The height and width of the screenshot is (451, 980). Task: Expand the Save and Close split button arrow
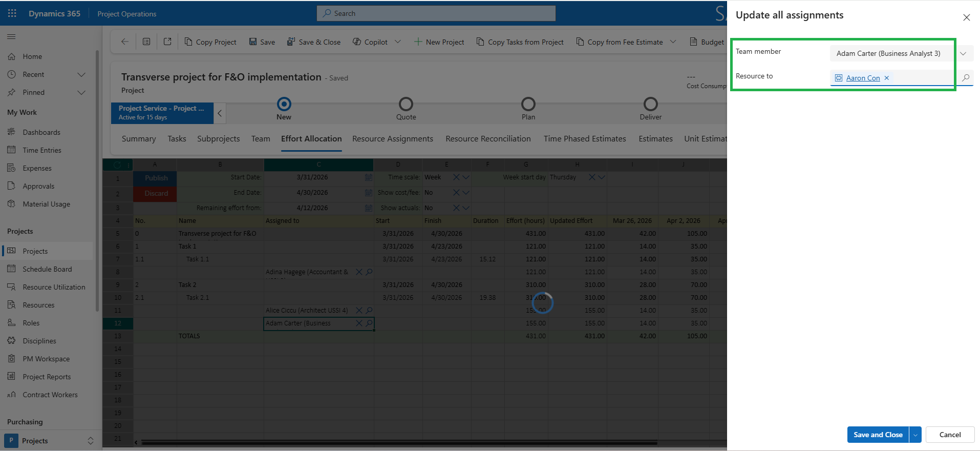(x=915, y=435)
